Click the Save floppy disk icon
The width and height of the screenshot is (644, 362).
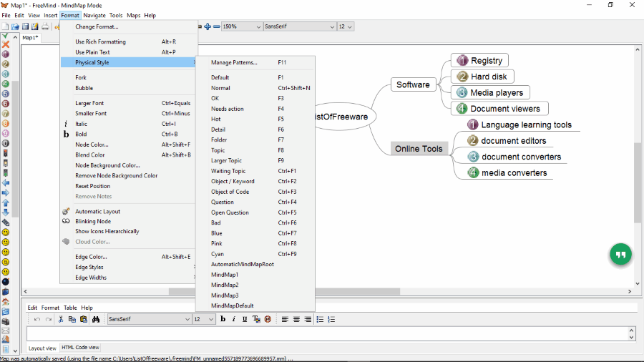tap(25, 26)
